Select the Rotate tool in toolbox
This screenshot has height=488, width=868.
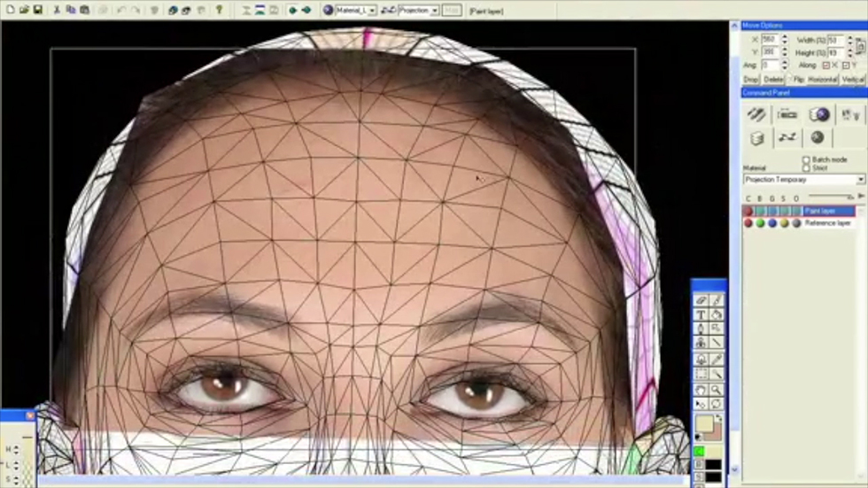click(x=717, y=404)
